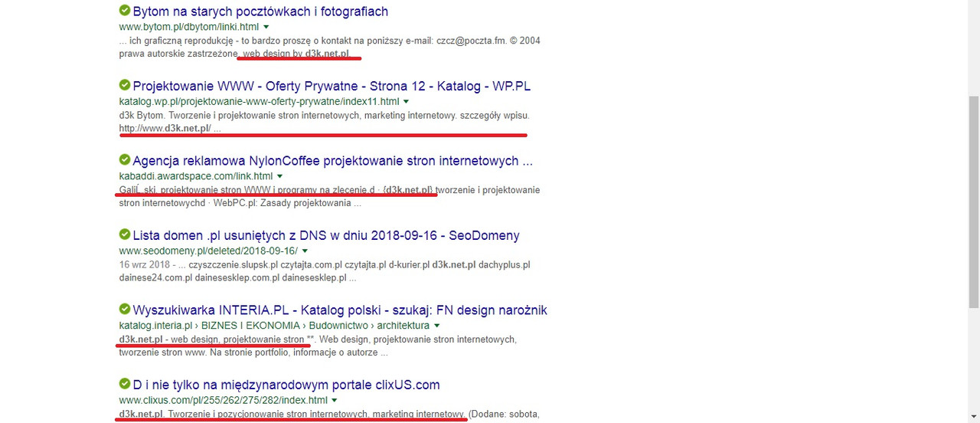Click the green checkmark icon beside Wyszukiwarka INTERIA.PL result
Viewport: 980px width, 423px height.
pos(124,309)
